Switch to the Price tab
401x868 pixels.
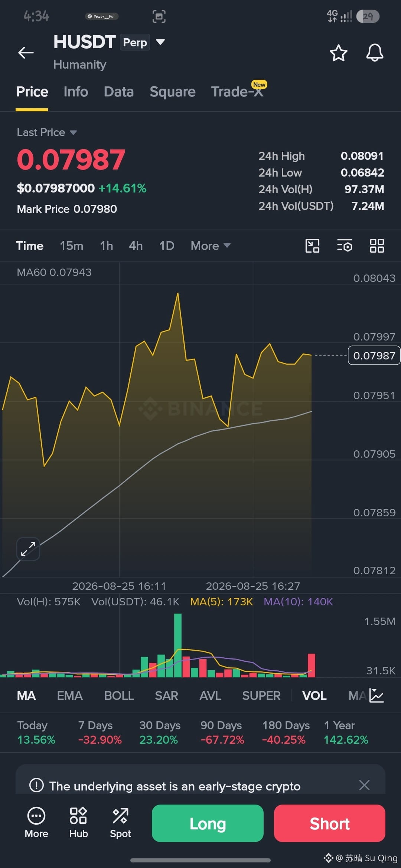pyautogui.click(x=32, y=92)
